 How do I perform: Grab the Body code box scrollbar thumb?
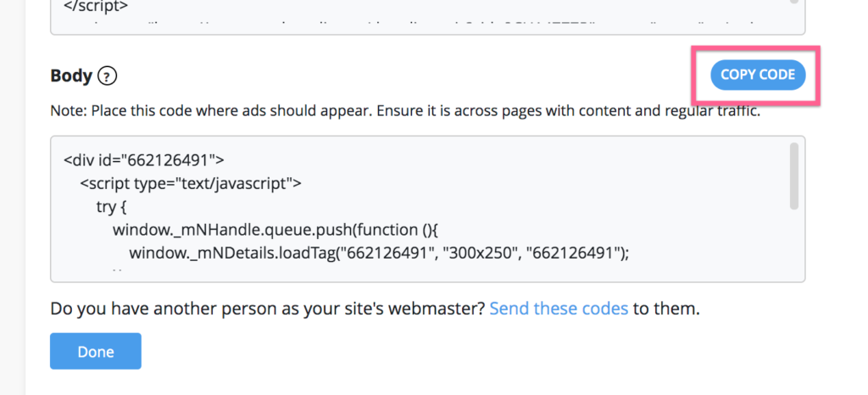point(793,176)
